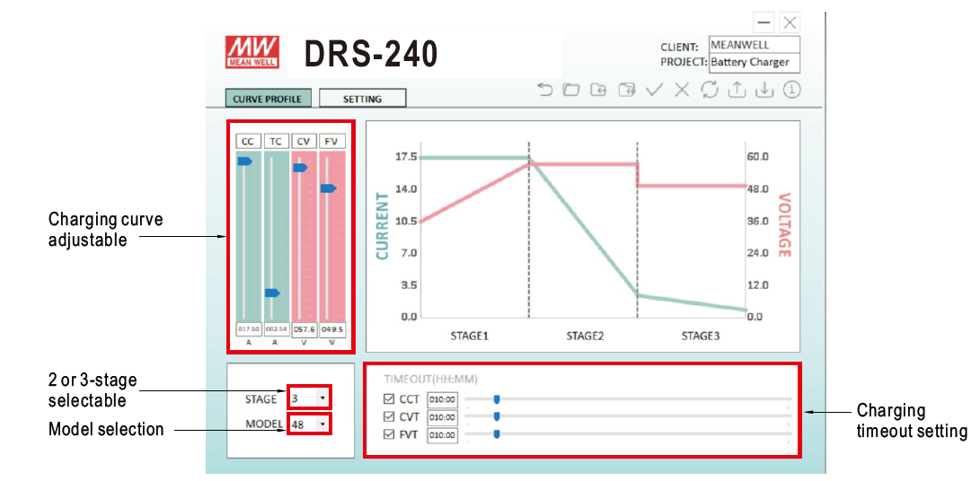Click the Mean Well logo
This screenshot has width=980, height=481.
tap(252, 52)
